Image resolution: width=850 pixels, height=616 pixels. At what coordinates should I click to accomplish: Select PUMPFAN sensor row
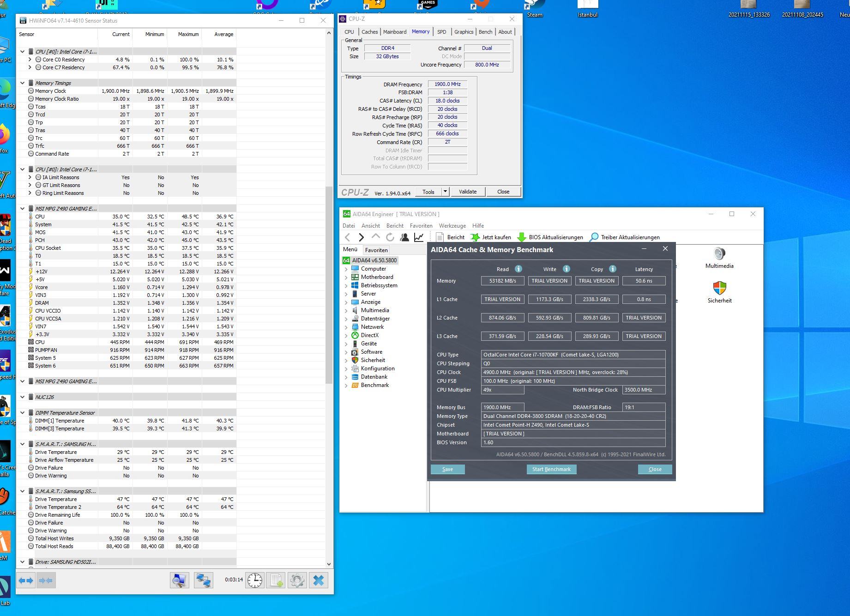point(127,350)
